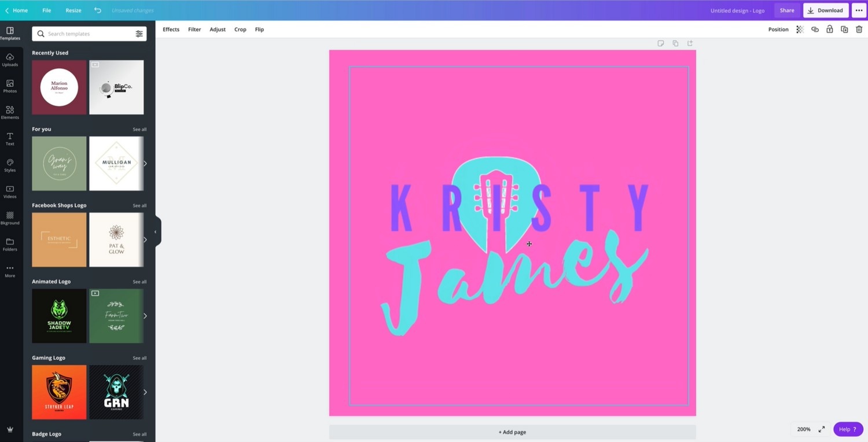
Task: See all Facebook Shops Logo templates
Action: 139,206
